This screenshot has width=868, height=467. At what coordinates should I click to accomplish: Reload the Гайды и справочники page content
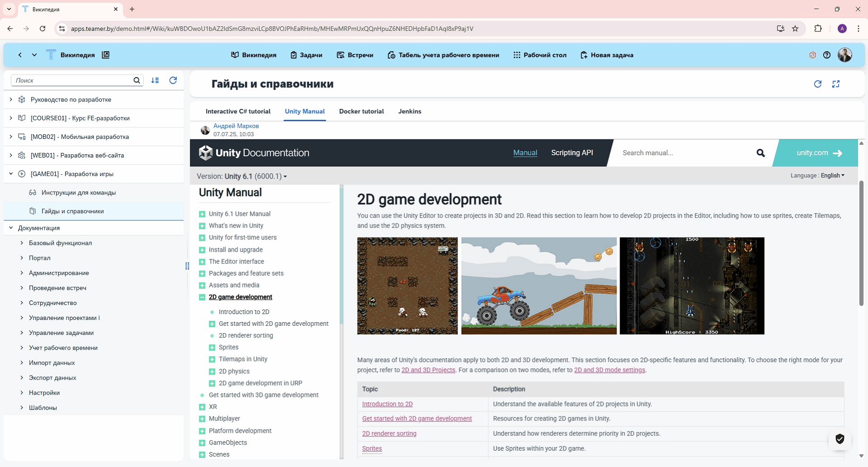click(817, 84)
